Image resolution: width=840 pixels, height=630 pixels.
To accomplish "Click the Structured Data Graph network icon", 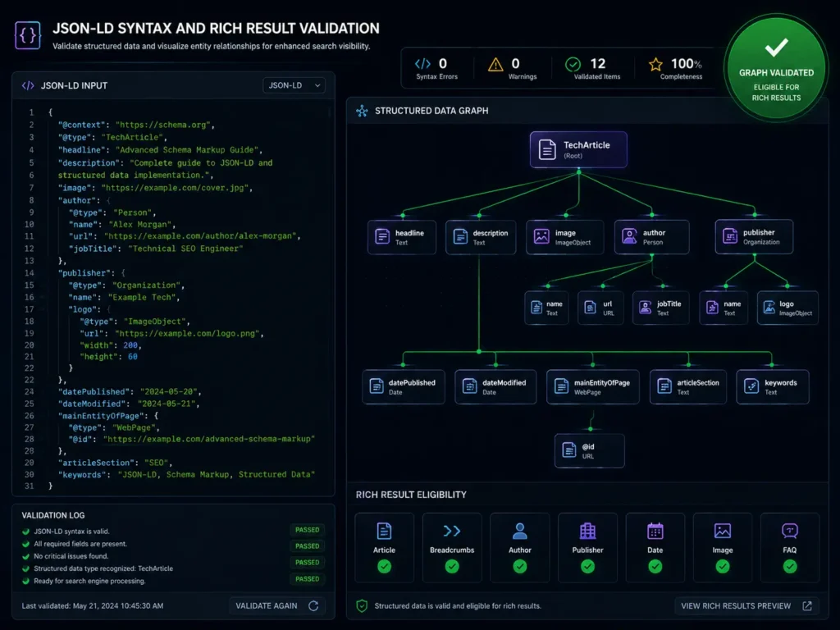I will click(362, 111).
